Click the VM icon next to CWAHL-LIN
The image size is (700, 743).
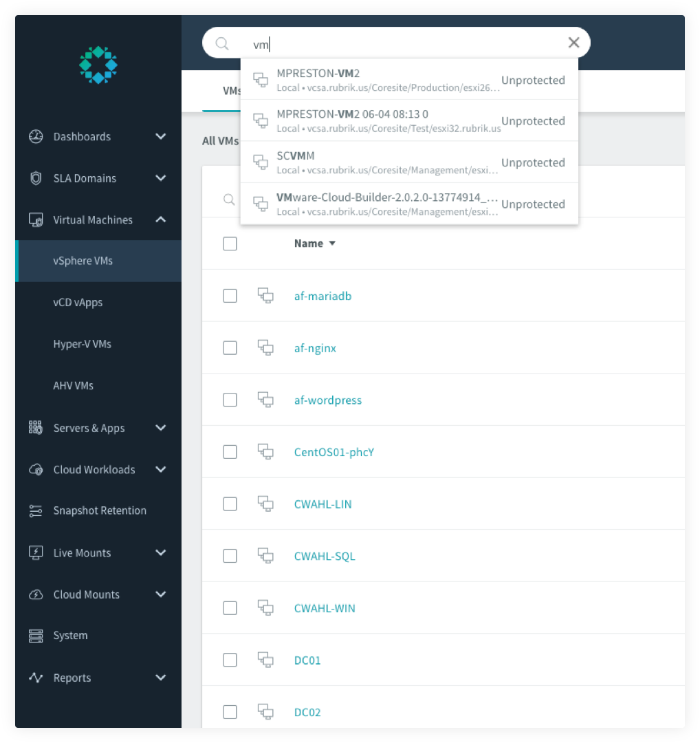coord(265,504)
